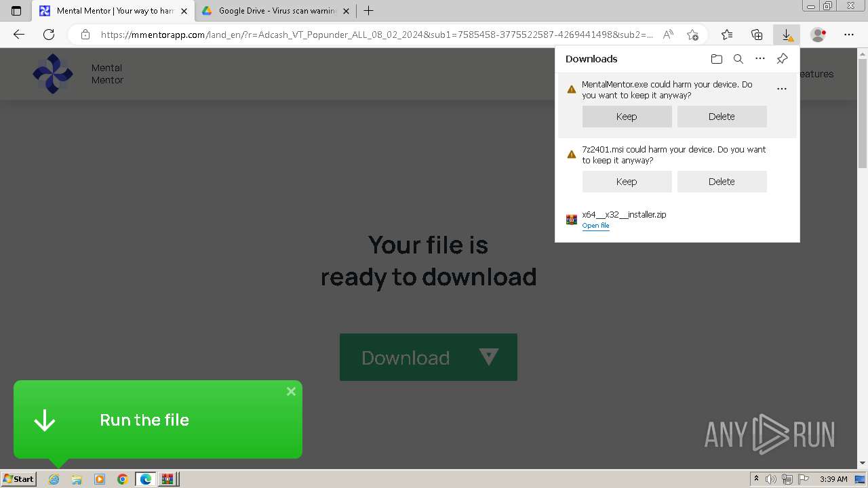Viewport: 868px width, 488px height.
Task: Search downloads with the magnifier icon
Action: [x=738, y=59]
